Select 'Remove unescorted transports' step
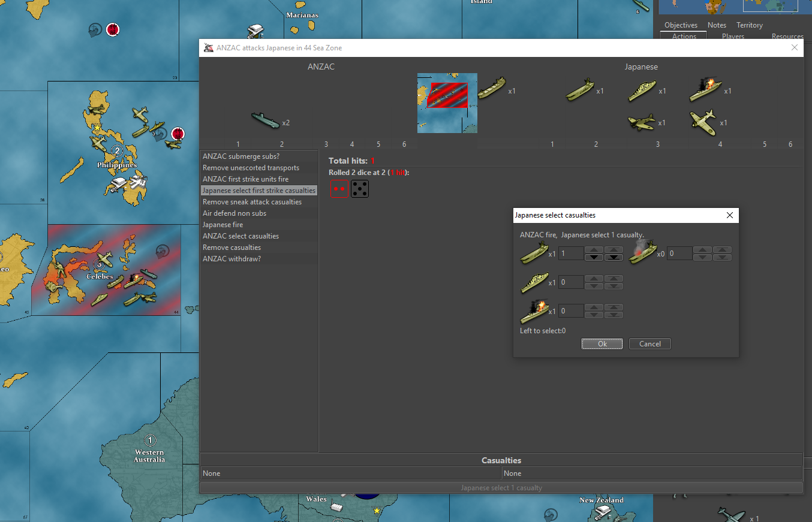The height and width of the screenshot is (522, 812). [x=258, y=168]
